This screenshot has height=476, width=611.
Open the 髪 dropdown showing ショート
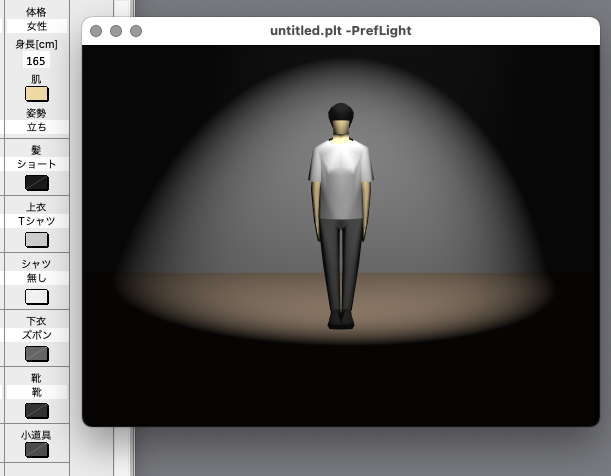37,164
